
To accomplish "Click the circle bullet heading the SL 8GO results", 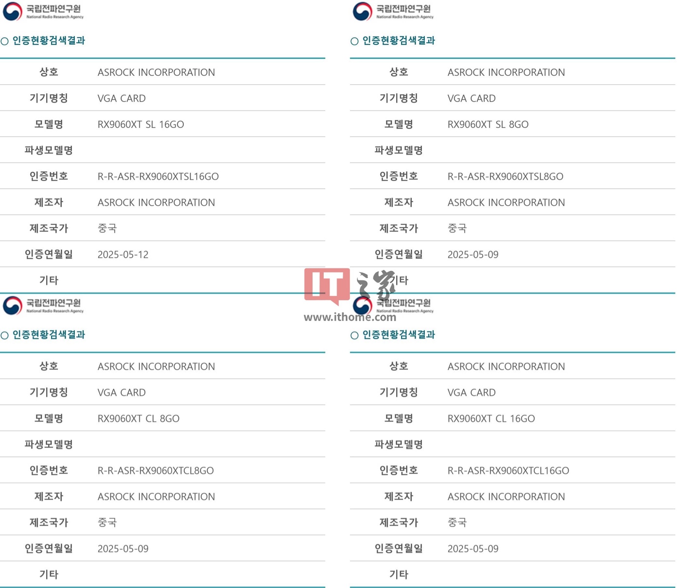I will [354, 41].
